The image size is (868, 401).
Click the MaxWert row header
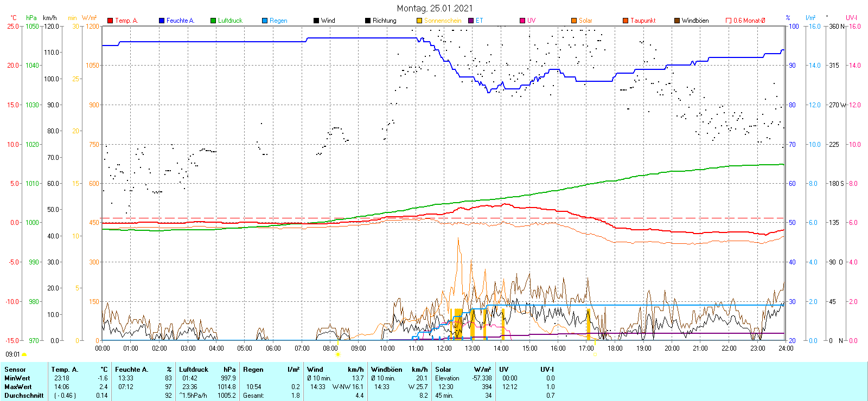click(18, 387)
